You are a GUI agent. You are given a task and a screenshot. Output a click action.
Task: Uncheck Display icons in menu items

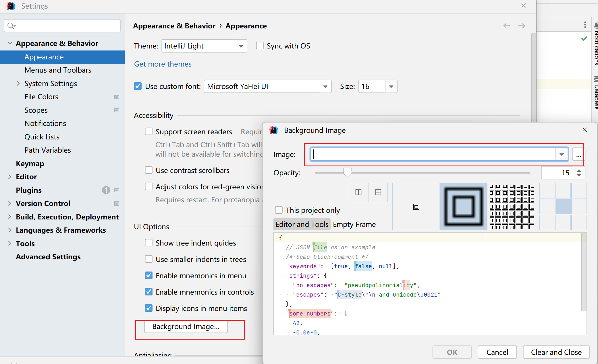click(x=149, y=308)
